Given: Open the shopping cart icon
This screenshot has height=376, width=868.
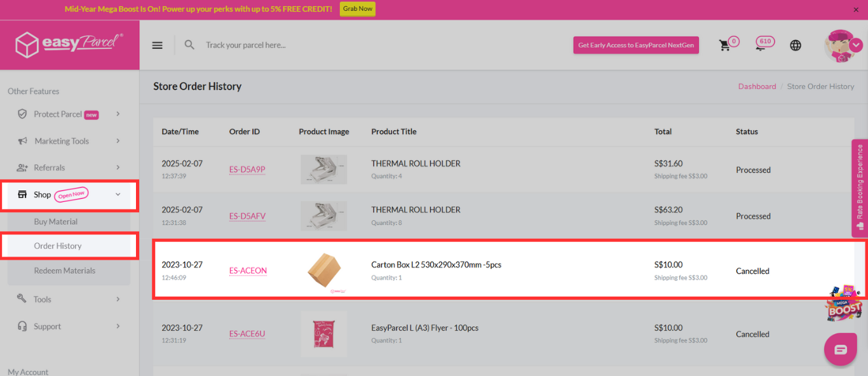Looking at the screenshot, I should pos(725,46).
